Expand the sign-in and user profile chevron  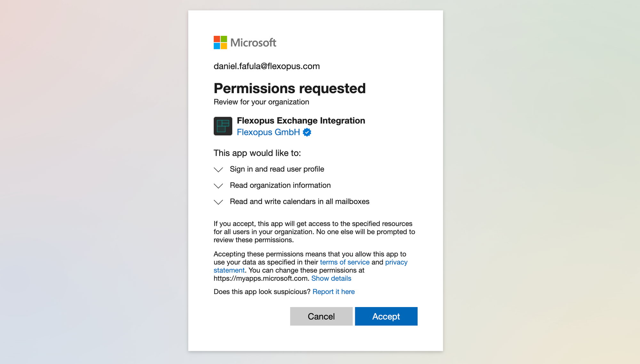218,170
